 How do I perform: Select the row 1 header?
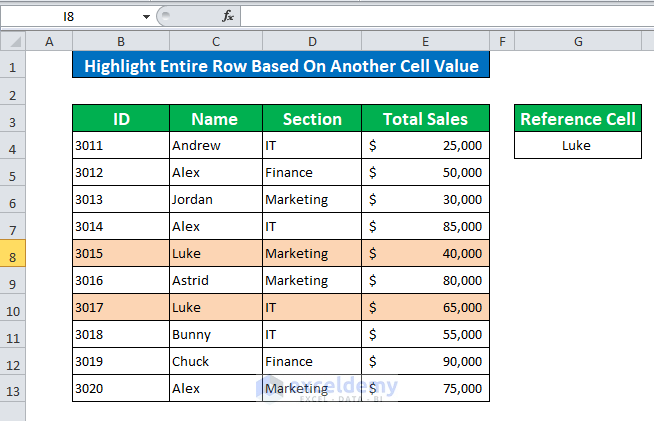click(x=13, y=67)
